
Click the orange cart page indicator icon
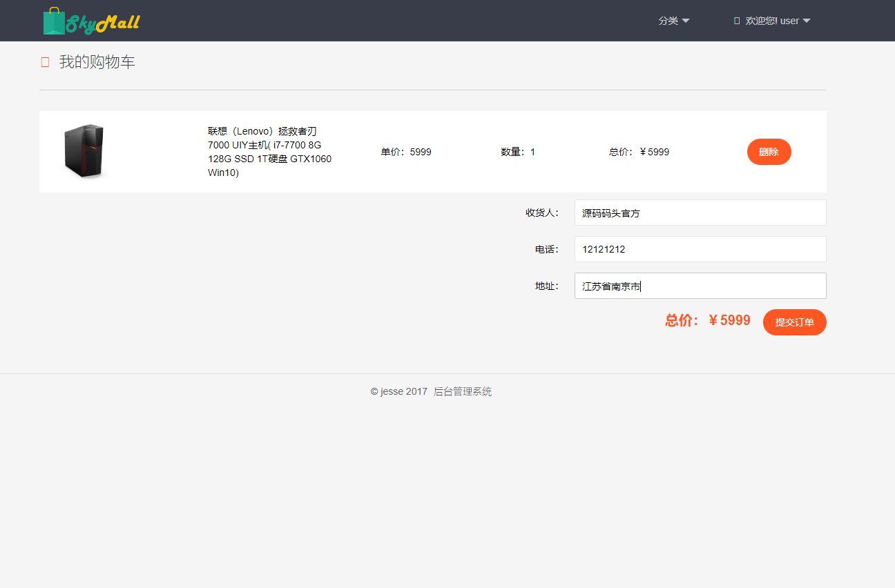(x=44, y=61)
